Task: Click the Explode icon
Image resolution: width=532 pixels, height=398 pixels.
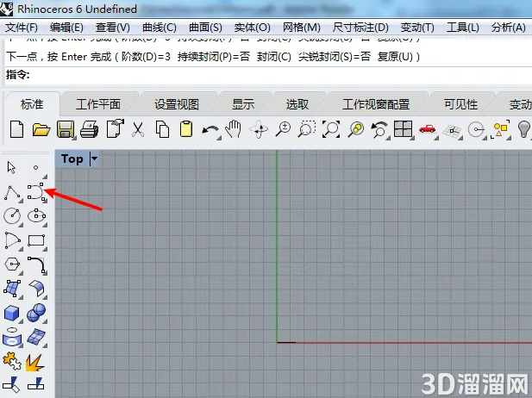Action: (35, 362)
